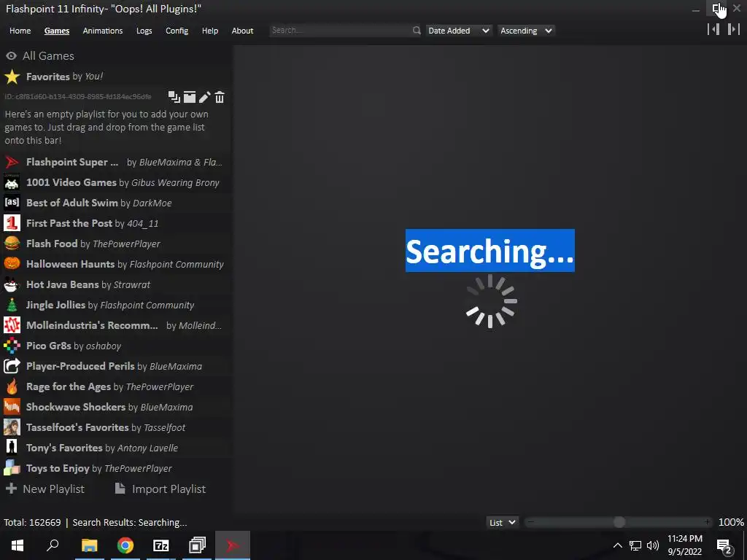747x560 pixels.
Task: Open the notification center icon
Action: [x=724, y=545]
